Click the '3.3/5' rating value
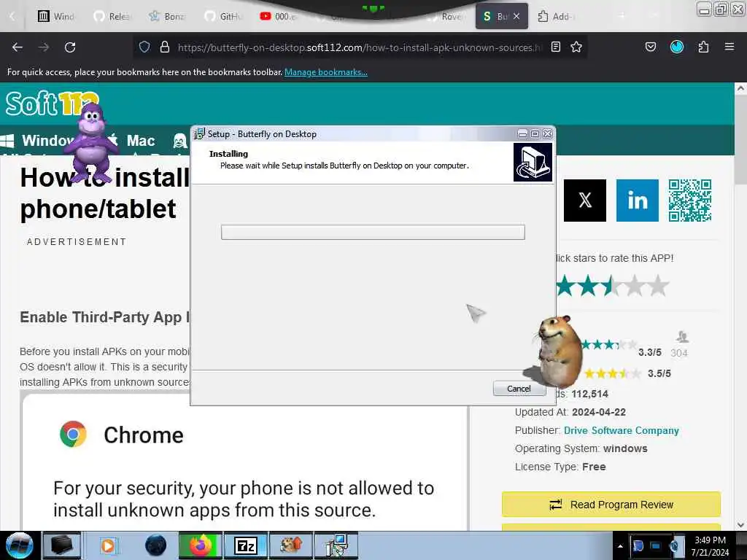 [650, 352]
